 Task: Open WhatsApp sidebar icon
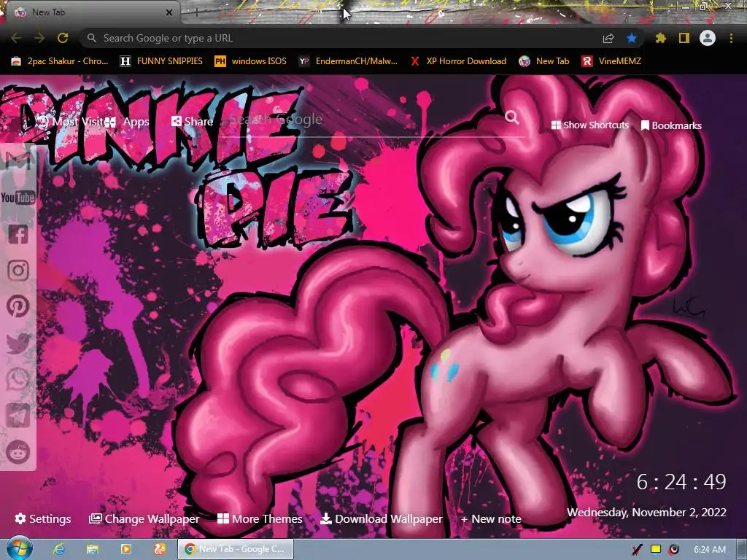coord(18,379)
